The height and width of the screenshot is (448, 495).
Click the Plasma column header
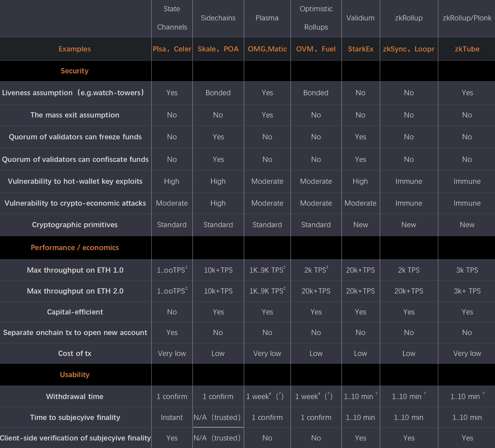pyautogui.click(x=267, y=18)
